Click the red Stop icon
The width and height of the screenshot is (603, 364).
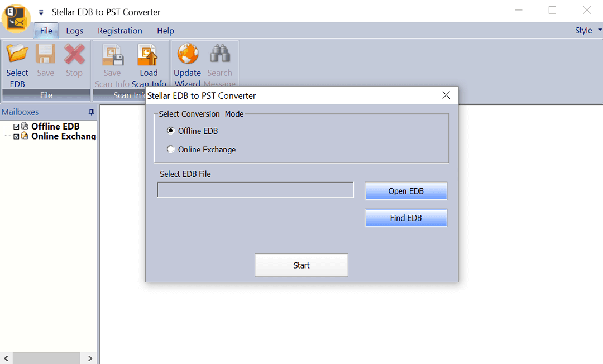74,54
